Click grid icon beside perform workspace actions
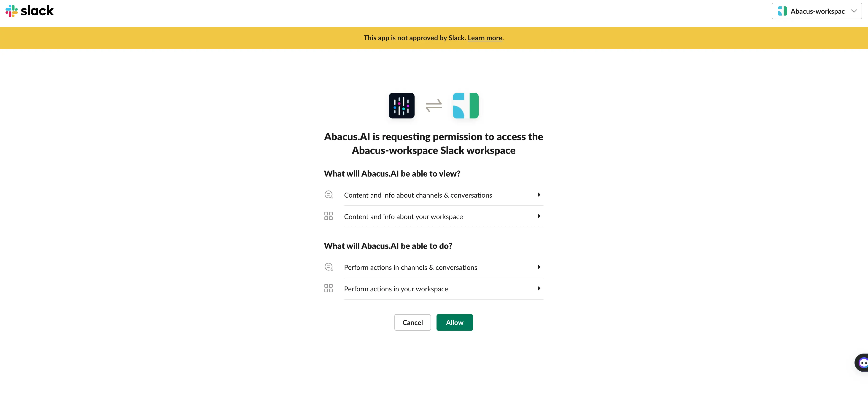This screenshot has height=397, width=868. point(328,288)
